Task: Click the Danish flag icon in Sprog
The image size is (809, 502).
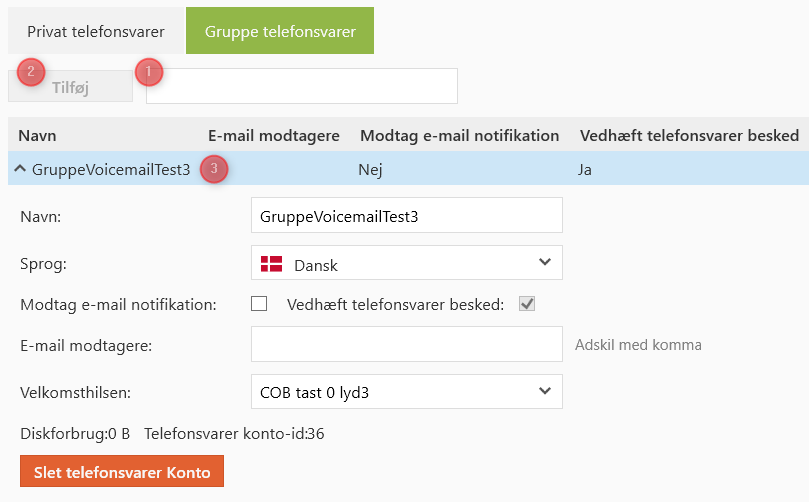Action: click(x=271, y=264)
